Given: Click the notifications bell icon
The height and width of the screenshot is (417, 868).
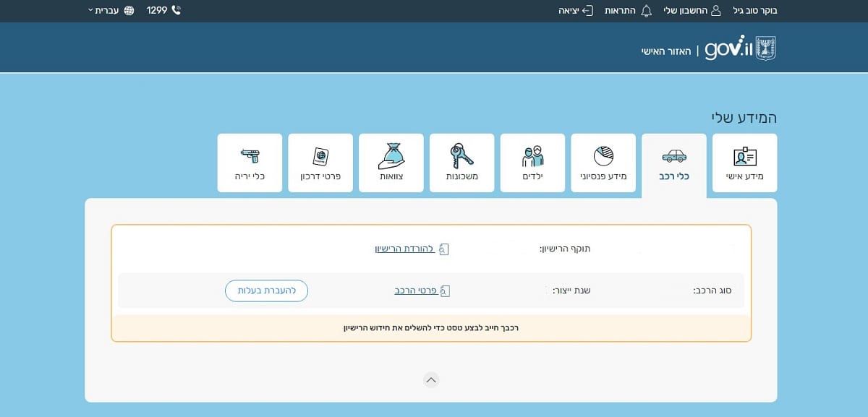Looking at the screenshot, I should [647, 11].
